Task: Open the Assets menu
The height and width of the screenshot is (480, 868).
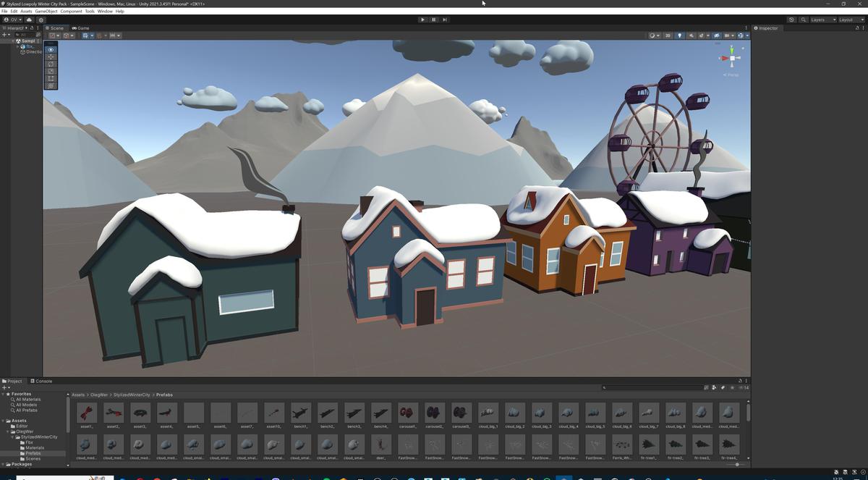Action: tap(26, 12)
